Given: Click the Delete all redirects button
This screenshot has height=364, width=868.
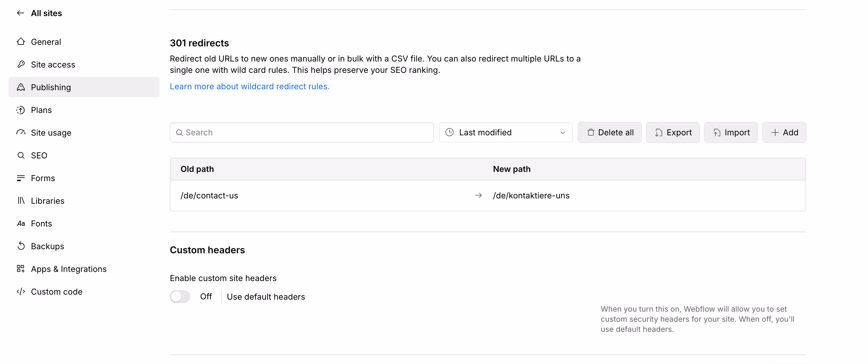Looking at the screenshot, I should click(x=609, y=133).
